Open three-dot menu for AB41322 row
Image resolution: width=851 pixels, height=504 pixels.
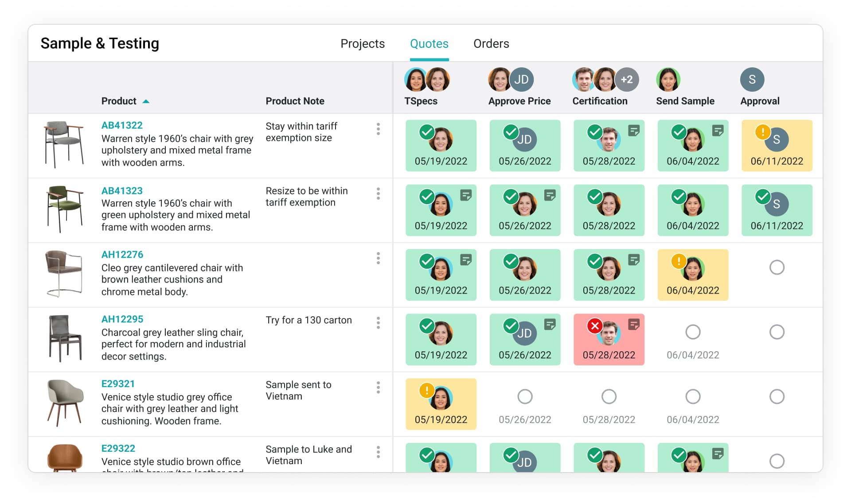point(378,129)
